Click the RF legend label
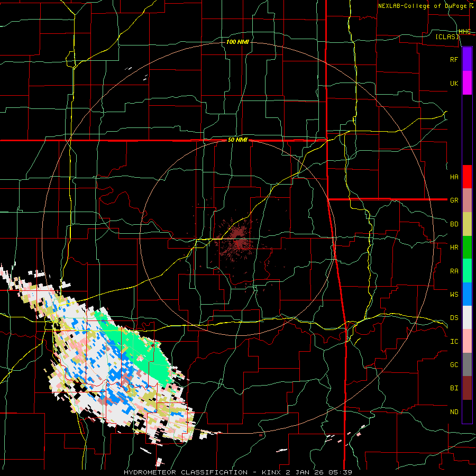The width and height of the screenshot is (476, 476). pyautogui.click(x=454, y=60)
